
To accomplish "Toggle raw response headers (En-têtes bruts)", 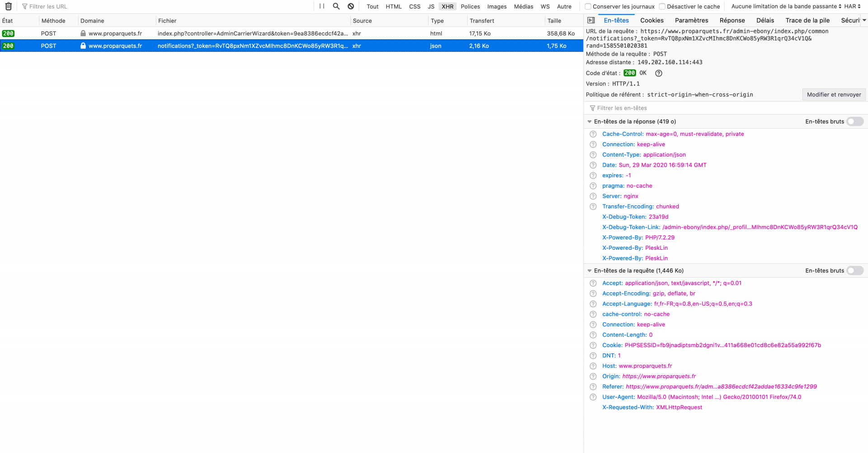I will click(x=855, y=121).
